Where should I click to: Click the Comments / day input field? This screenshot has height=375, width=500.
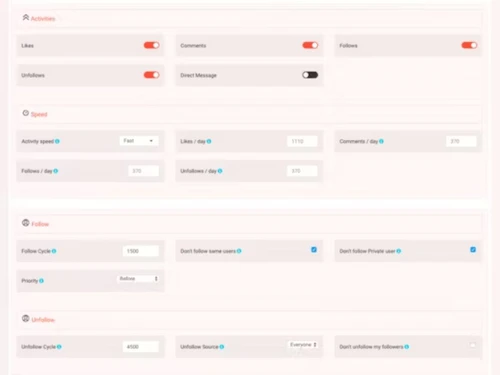pos(461,141)
